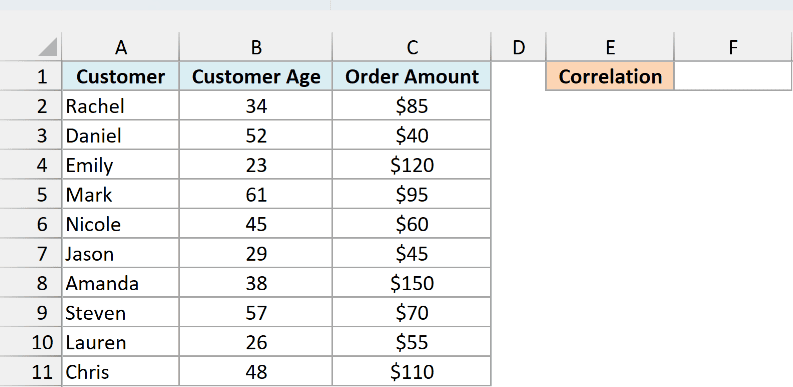The width and height of the screenshot is (793, 387).
Task: Select column B header
Action: 256,47
